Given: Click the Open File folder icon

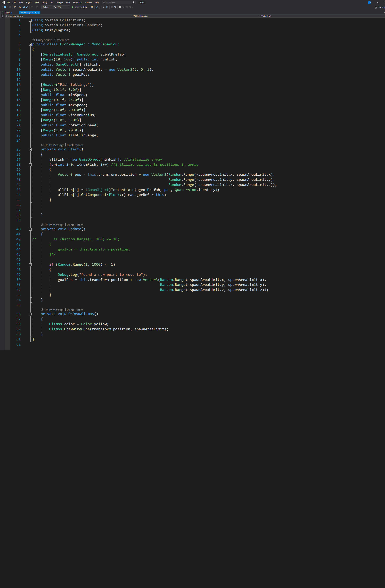Looking at the screenshot, I should pyautogui.click(x=20, y=7).
